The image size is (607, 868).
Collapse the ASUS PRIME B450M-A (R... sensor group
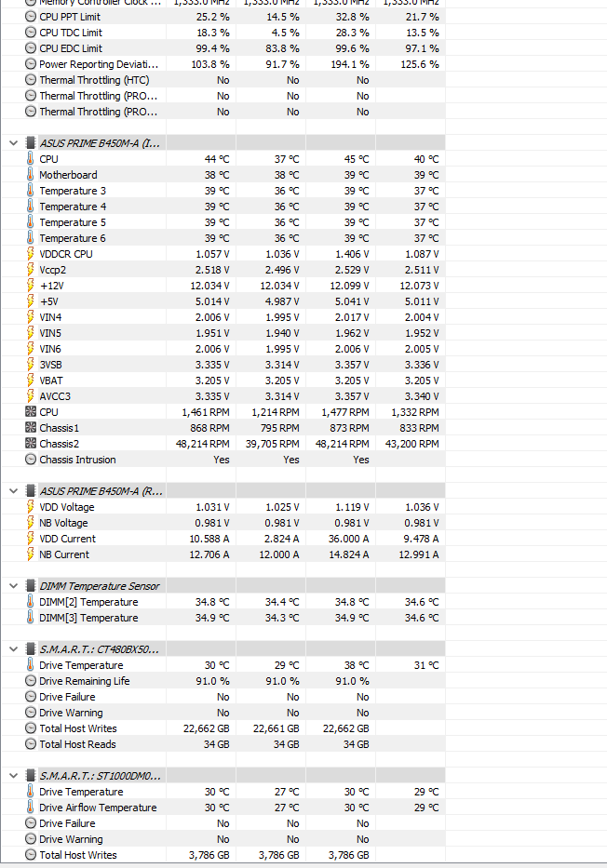[x=13, y=491]
